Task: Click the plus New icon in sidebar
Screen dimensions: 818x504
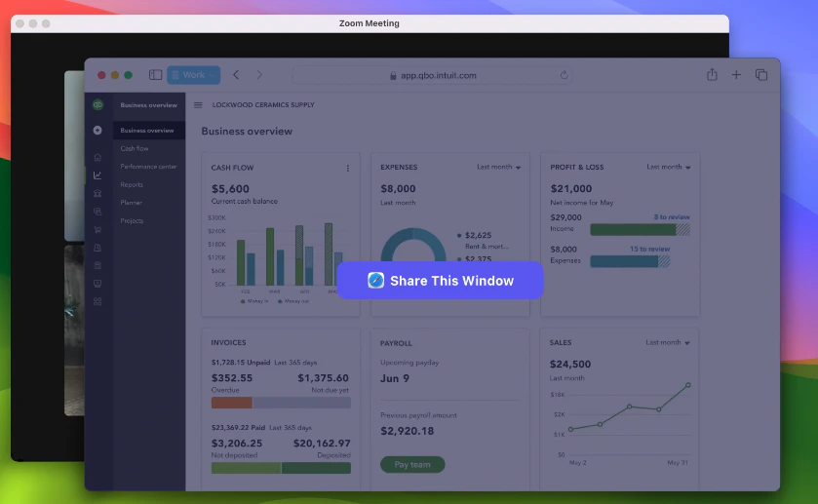Action: (x=97, y=130)
